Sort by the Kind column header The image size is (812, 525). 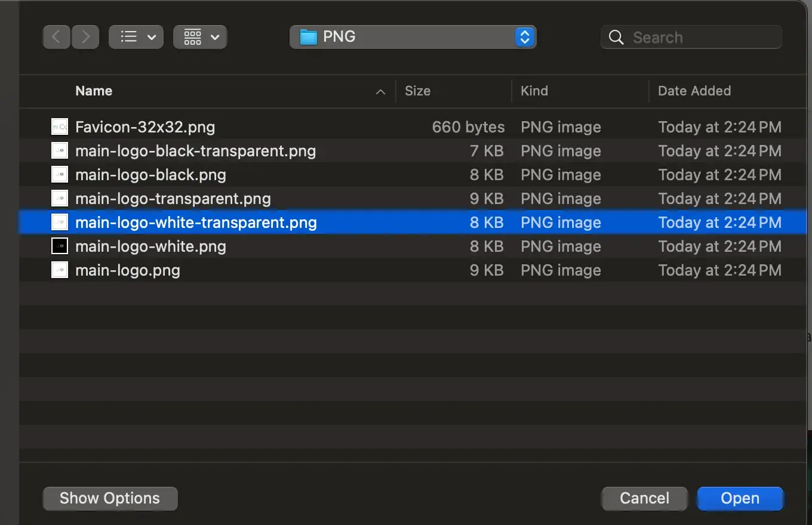click(534, 91)
